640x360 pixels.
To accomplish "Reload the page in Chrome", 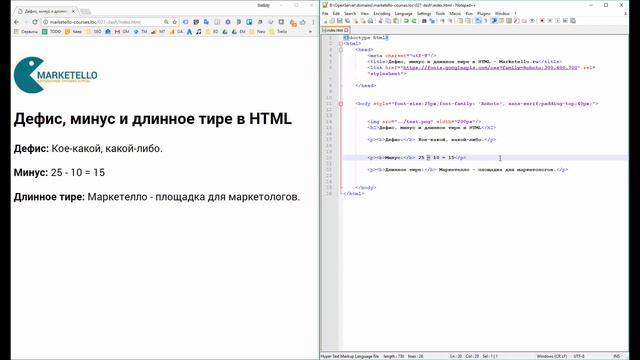I will click(35, 22).
